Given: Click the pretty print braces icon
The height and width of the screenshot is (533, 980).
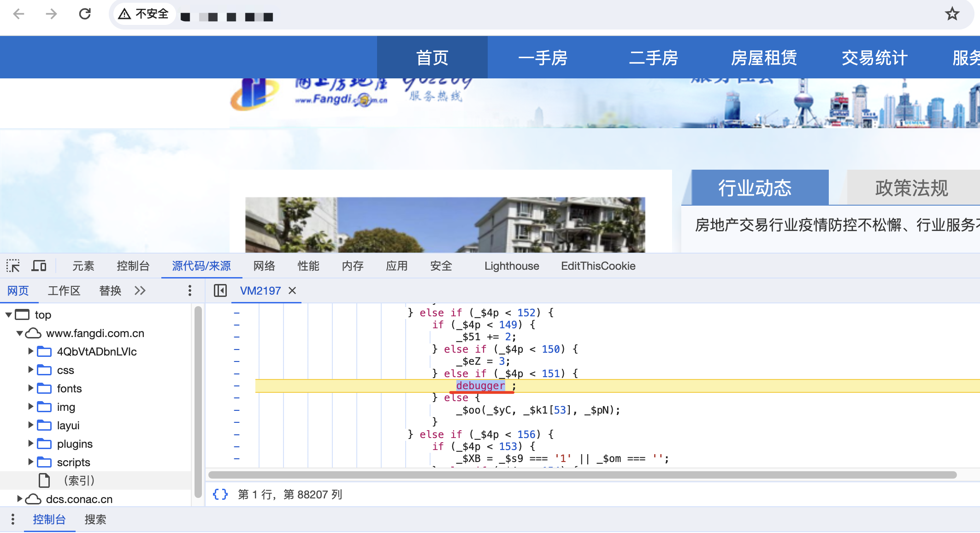Looking at the screenshot, I should click(220, 494).
